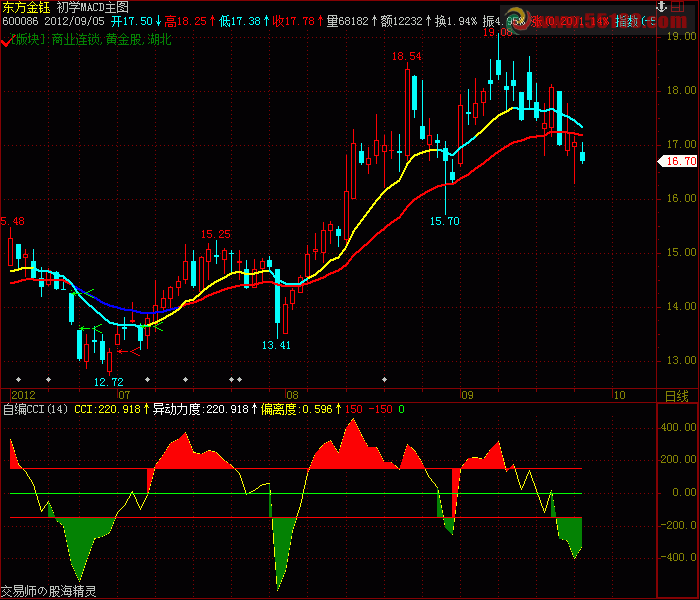Click the leftmost diamond marker above the 2012 date label
Viewport: 700px width, 600px height.
[x=17, y=380]
